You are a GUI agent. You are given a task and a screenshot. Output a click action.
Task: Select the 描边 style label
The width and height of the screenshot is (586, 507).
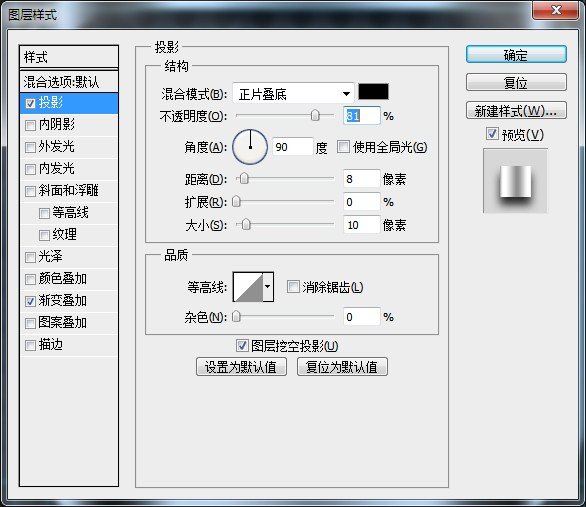[51, 344]
